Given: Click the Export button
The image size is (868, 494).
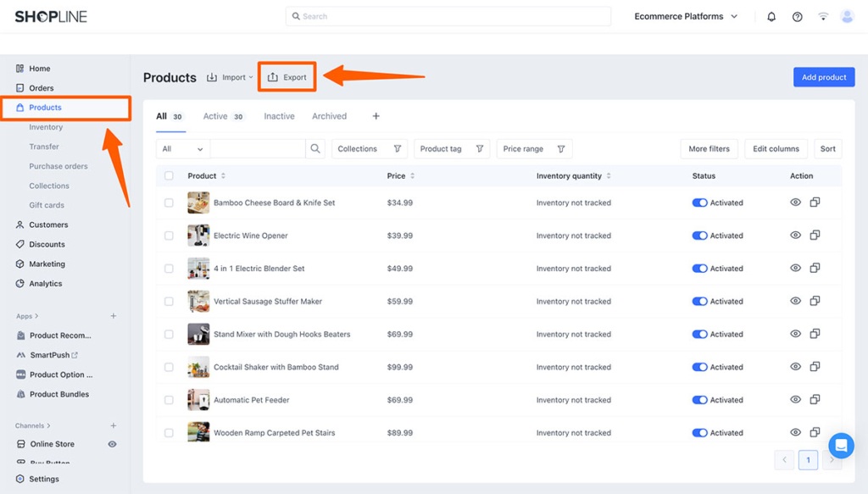Looking at the screenshot, I should (x=287, y=76).
